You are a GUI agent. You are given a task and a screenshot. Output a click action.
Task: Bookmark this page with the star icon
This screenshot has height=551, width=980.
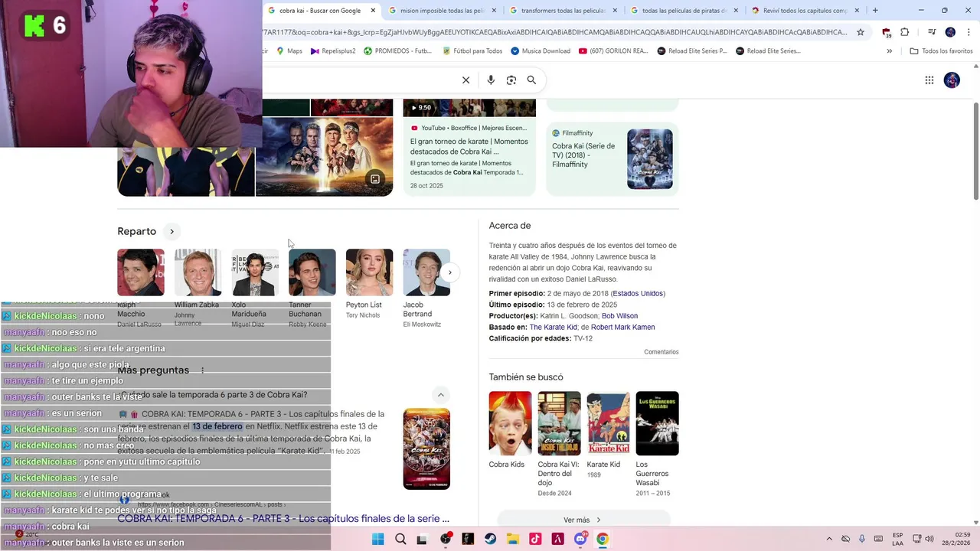point(861,32)
